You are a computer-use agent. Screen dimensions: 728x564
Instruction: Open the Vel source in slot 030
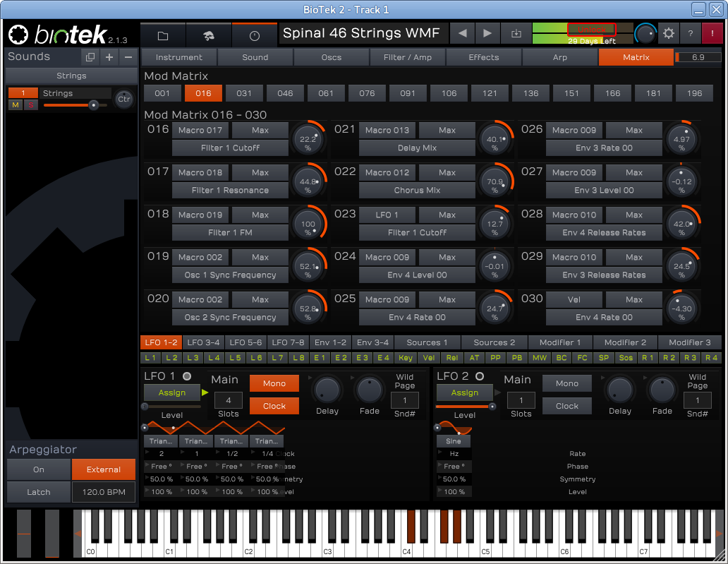tap(574, 300)
